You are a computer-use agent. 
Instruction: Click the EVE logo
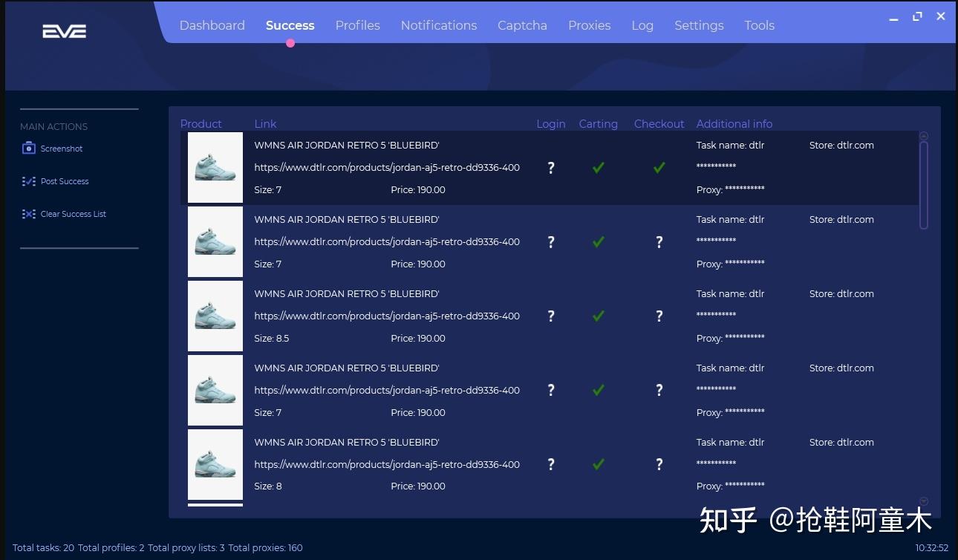point(65,31)
